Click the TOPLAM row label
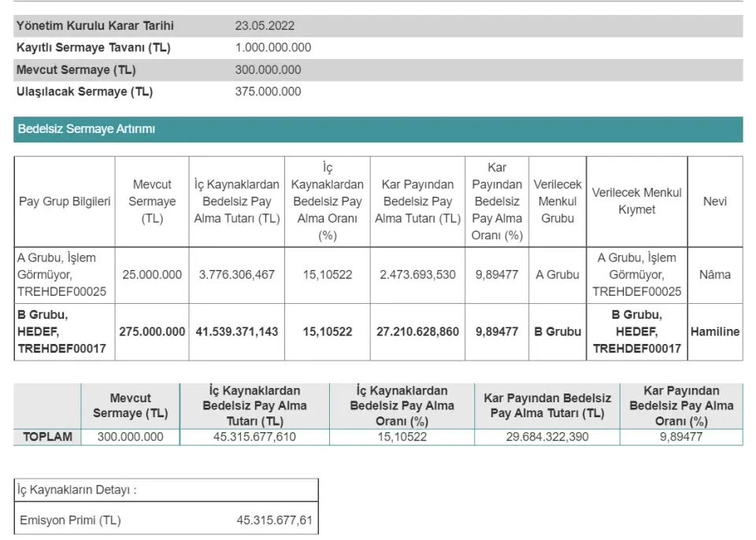 (47, 437)
